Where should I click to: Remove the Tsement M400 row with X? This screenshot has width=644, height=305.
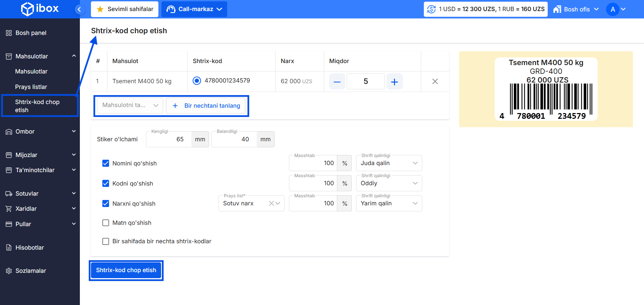pyautogui.click(x=435, y=82)
